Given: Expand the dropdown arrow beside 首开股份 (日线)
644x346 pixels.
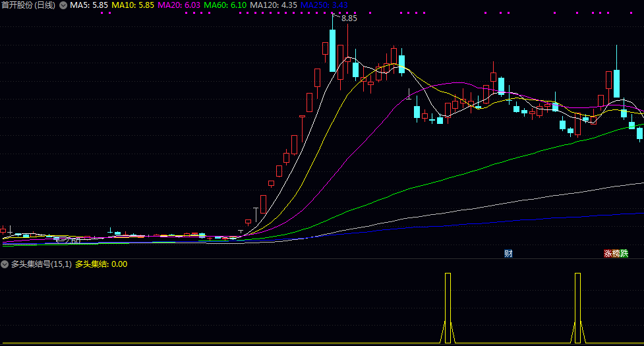Looking at the screenshot, I should click(63, 5).
